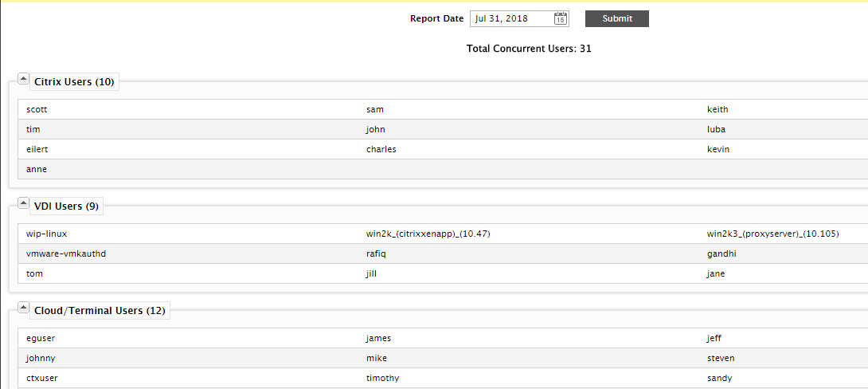Select Citrix user sam

point(375,110)
